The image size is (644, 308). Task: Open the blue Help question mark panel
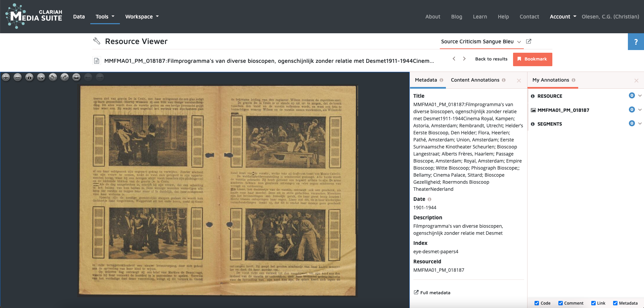coord(636,41)
